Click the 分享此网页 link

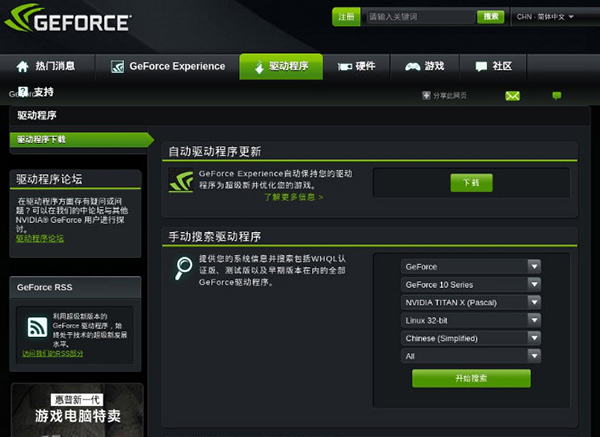(x=450, y=95)
